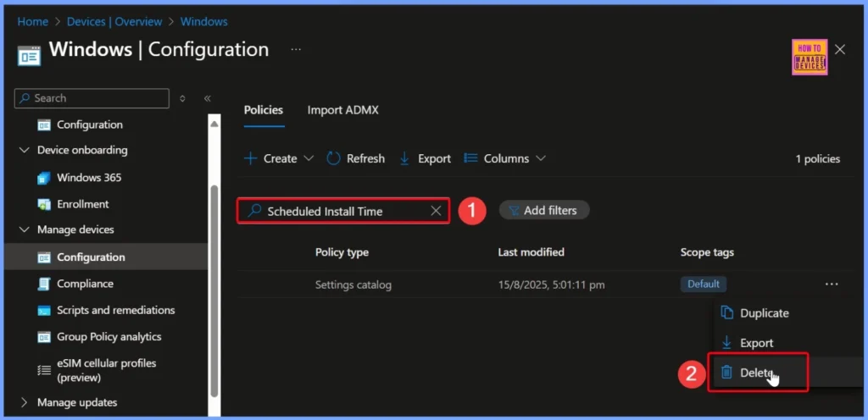The image size is (868, 420).
Task: Expand the Columns dropdown chevron
Action: tap(541, 158)
